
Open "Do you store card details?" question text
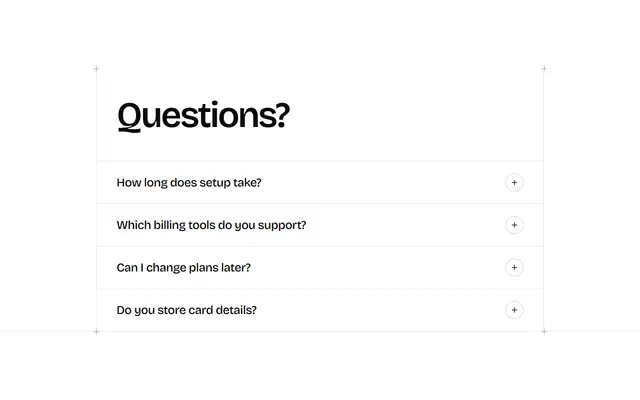tap(187, 310)
